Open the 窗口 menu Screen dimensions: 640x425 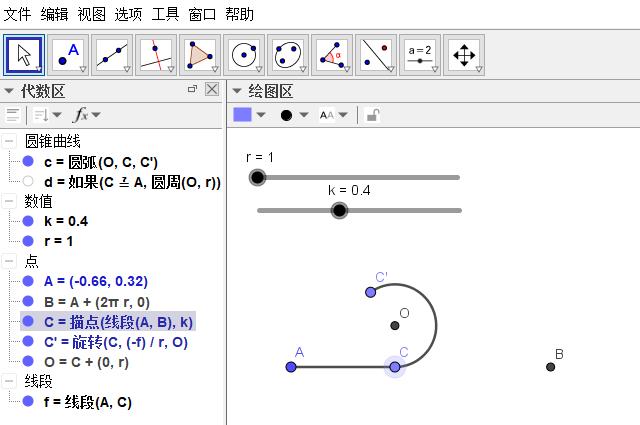(202, 14)
